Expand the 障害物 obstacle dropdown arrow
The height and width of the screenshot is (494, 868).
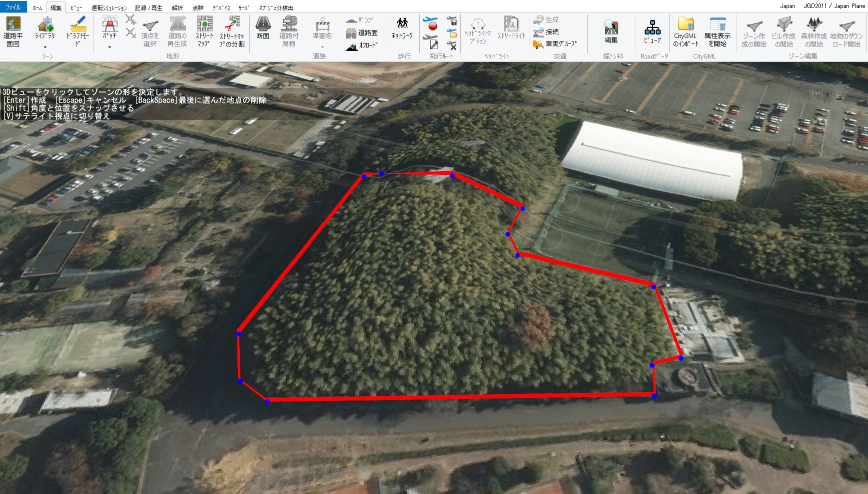click(x=322, y=47)
